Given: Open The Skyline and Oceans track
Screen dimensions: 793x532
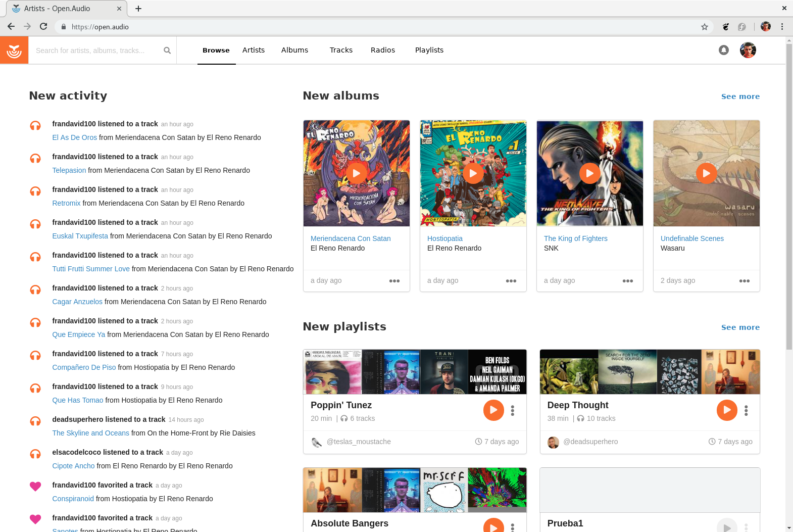Looking at the screenshot, I should (x=91, y=433).
